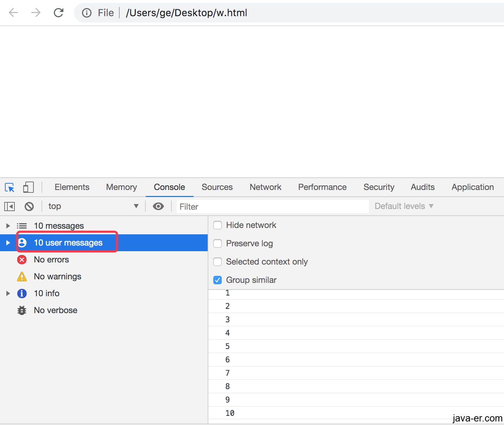Open the Elements tab
Image resolution: width=504 pixels, height=425 pixels.
[72, 187]
